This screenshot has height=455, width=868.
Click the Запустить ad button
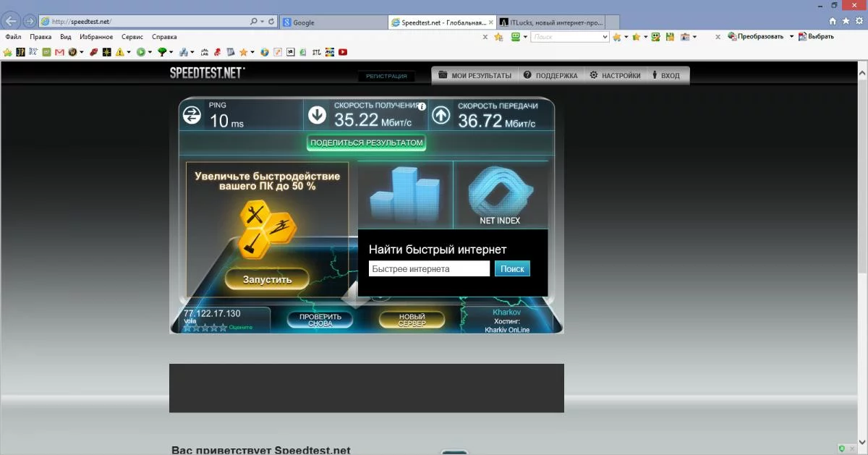[x=267, y=279]
